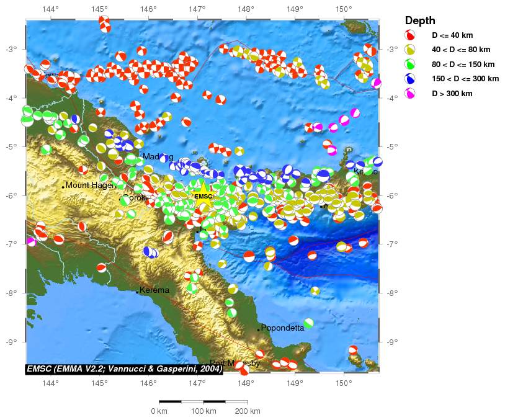Click the magenta beachball on the left map edge
505x420 pixels.
click(x=31, y=241)
